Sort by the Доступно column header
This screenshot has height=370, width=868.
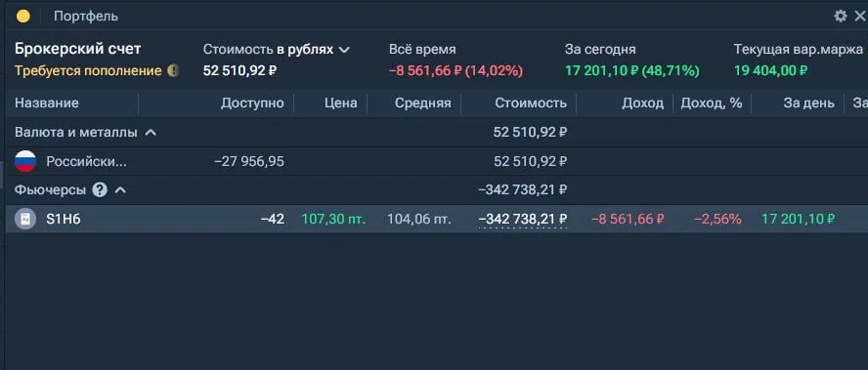pyautogui.click(x=252, y=103)
